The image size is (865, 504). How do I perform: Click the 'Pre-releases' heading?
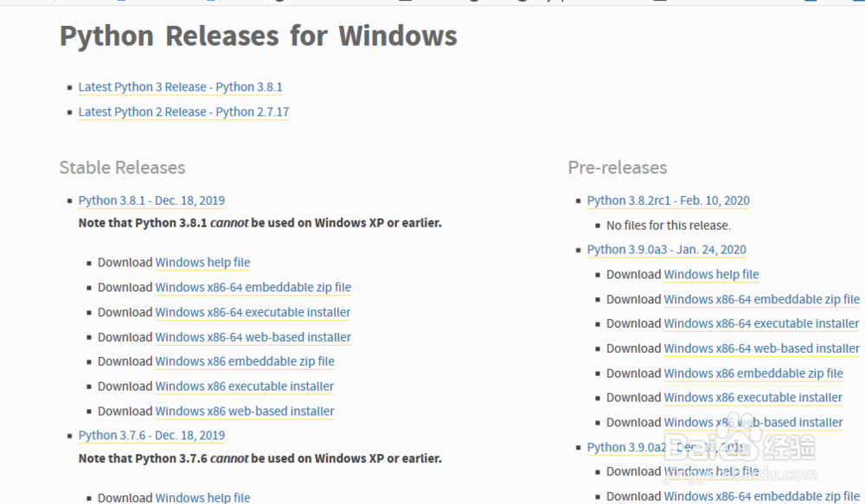(618, 168)
